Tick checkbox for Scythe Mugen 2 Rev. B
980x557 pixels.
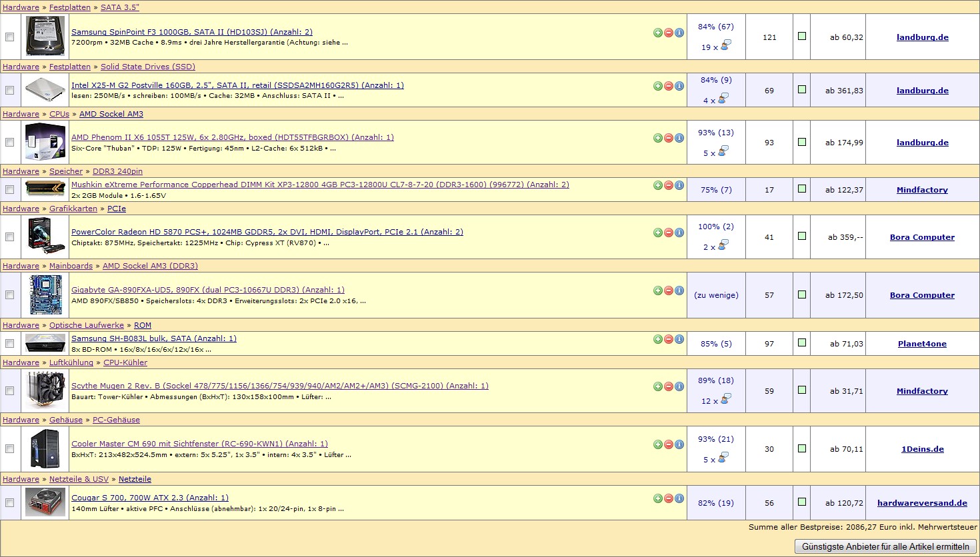(9, 391)
